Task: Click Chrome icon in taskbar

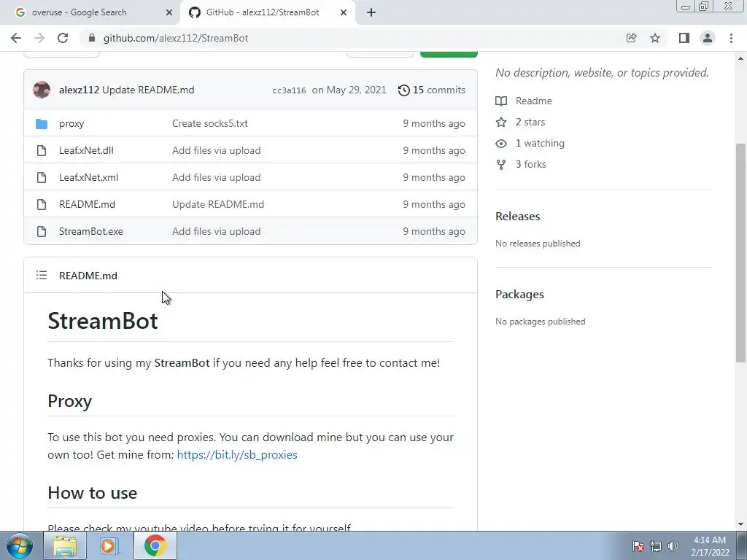Action: click(155, 545)
